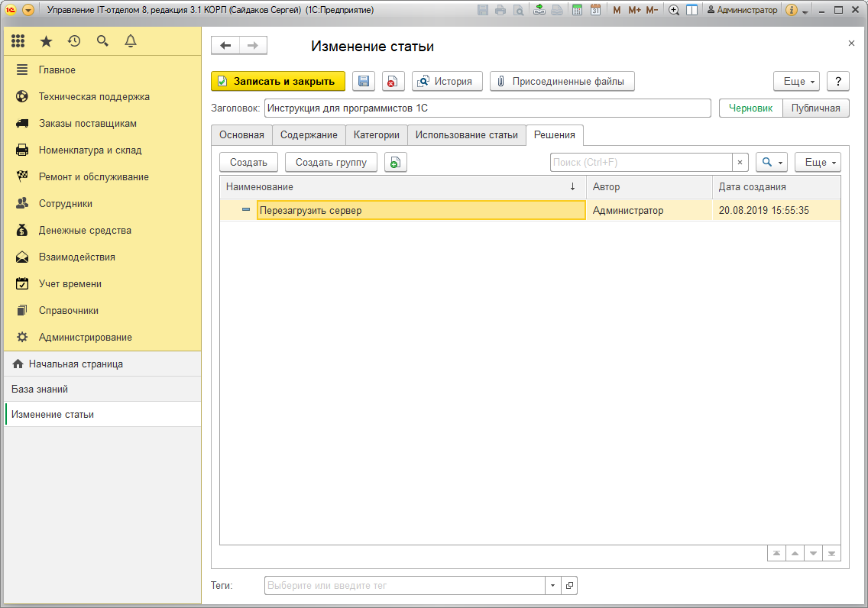
Task: Click Записать и закрыть button
Action: click(x=278, y=81)
